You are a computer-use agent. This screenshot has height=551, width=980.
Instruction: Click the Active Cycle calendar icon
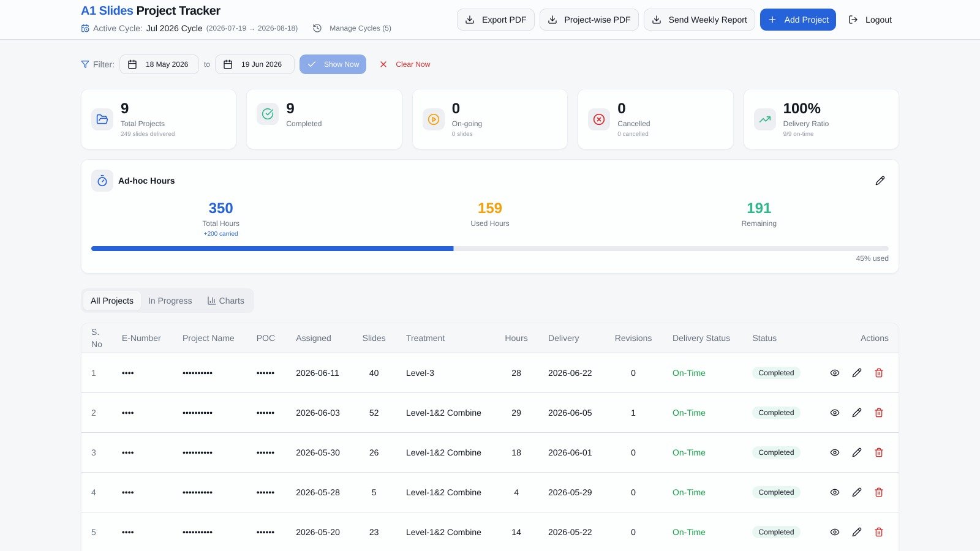coord(85,28)
